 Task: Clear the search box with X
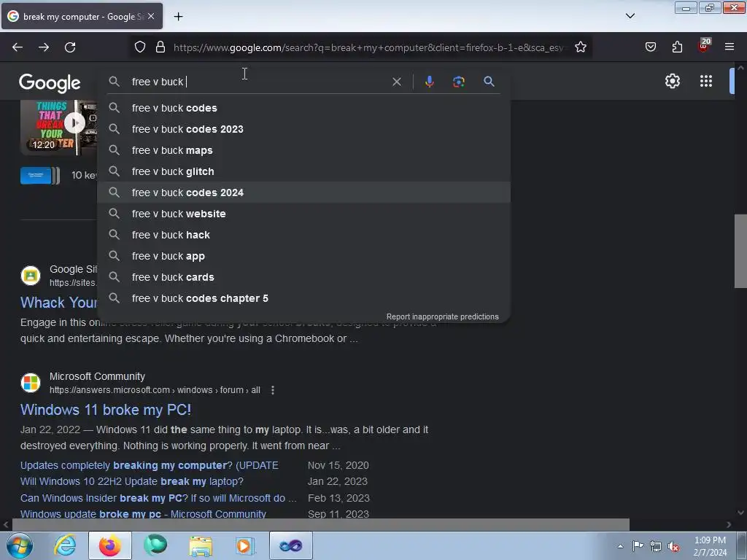396,82
